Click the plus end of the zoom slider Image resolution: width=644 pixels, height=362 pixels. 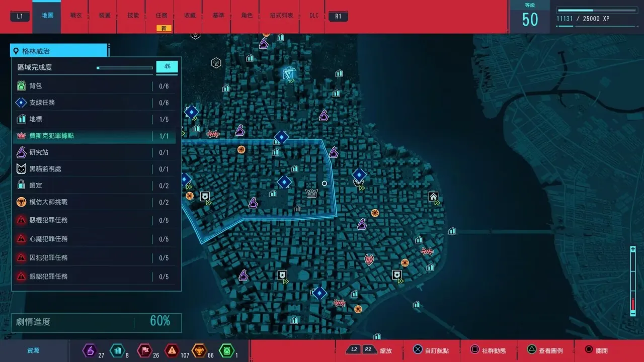(x=633, y=249)
